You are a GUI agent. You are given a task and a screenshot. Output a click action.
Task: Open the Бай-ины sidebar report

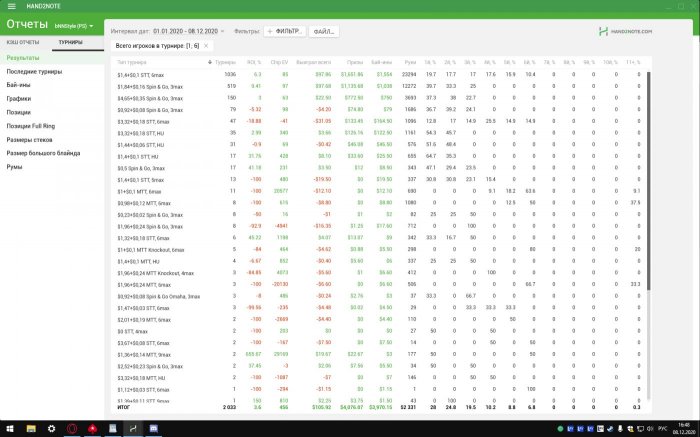(18, 85)
